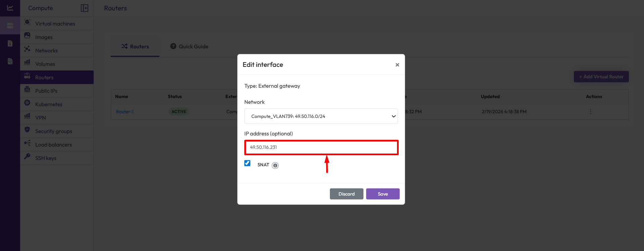Click the Security groups shield icon
Screen dimensions: 644x251
coord(28,130)
